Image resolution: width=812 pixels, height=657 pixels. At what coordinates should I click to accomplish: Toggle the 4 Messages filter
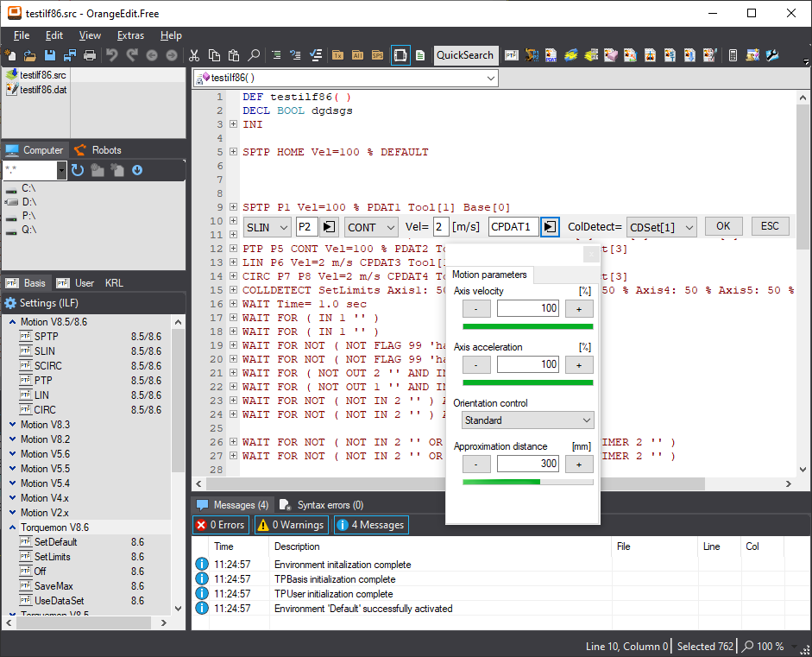[369, 525]
